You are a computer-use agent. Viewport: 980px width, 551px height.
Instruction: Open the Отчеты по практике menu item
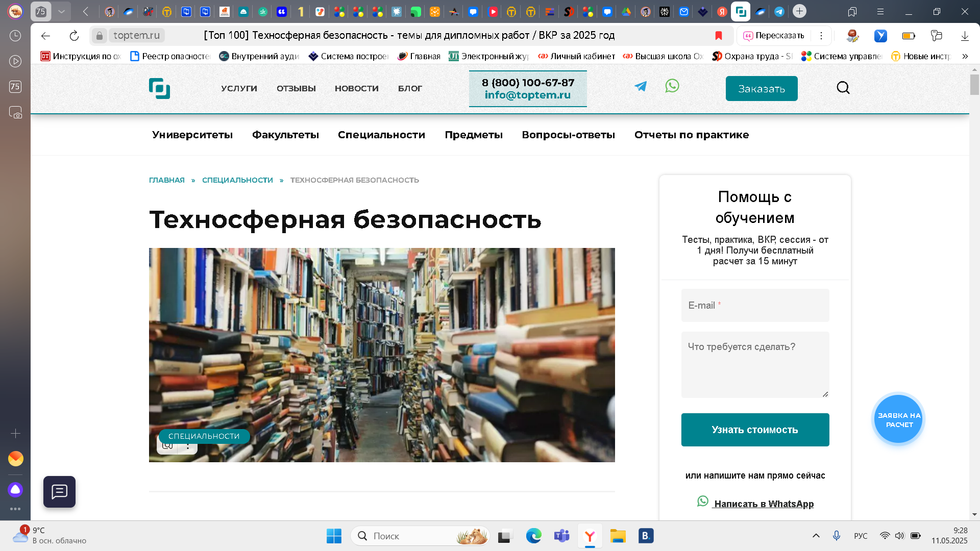coord(692,135)
